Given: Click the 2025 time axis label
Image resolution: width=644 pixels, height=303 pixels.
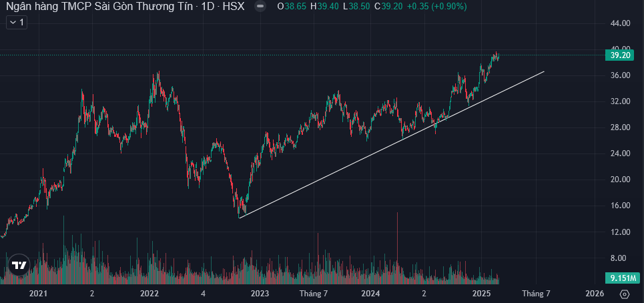Looking at the screenshot, I should click(x=481, y=294).
